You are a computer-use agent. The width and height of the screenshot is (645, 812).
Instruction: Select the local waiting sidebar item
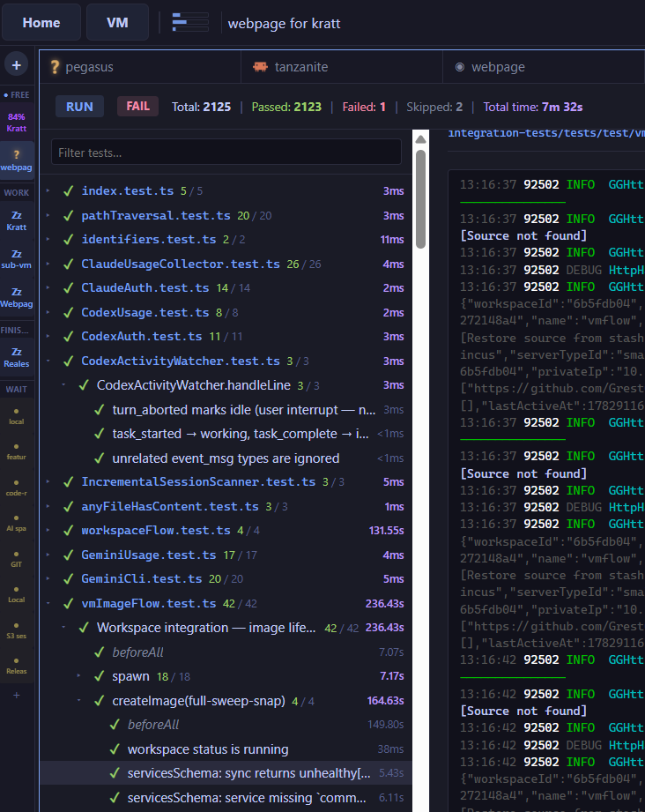click(x=17, y=416)
